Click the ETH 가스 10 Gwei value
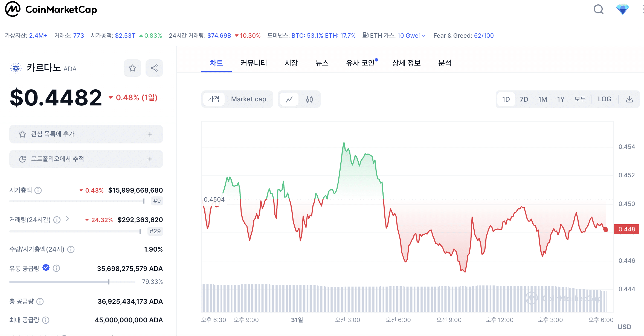644x336 pixels. pyautogui.click(x=408, y=36)
